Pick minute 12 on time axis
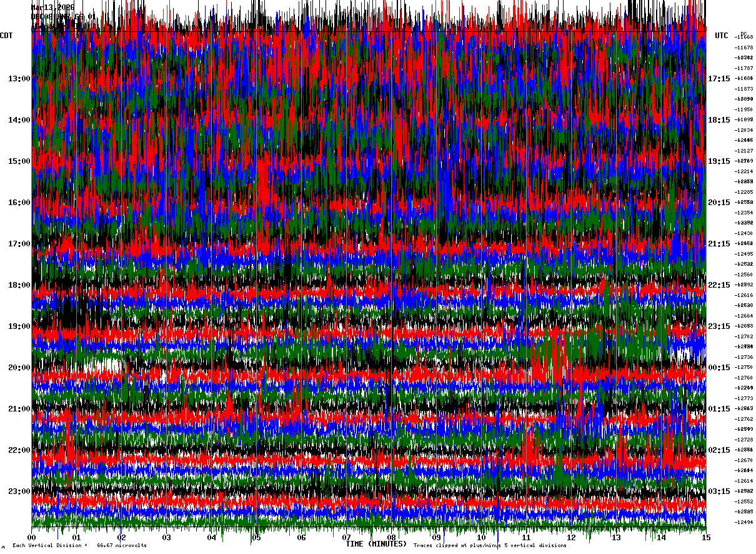This screenshot has height=554, width=756. tap(572, 537)
